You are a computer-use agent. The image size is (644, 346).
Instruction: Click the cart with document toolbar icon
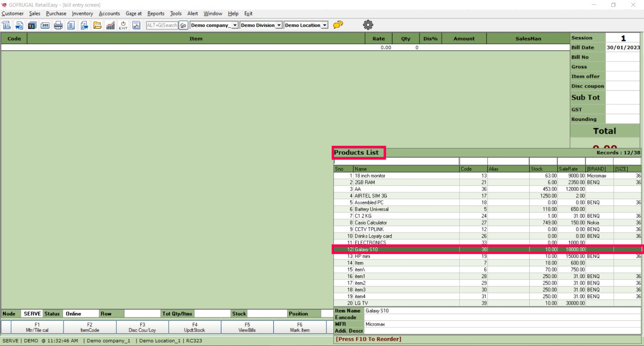click(x=84, y=25)
